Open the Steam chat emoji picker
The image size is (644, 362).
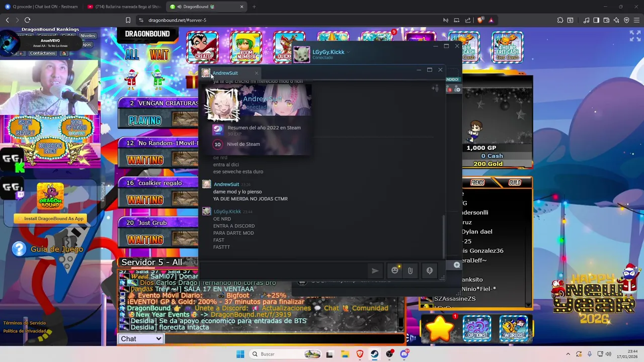coord(395,270)
